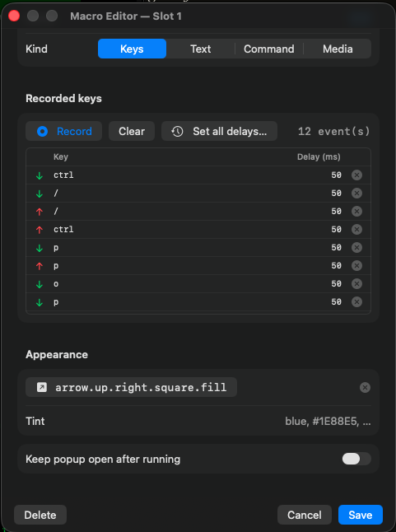Screen dimensions: 396x532
Task: Click the record circle icon
Action: click(42, 131)
